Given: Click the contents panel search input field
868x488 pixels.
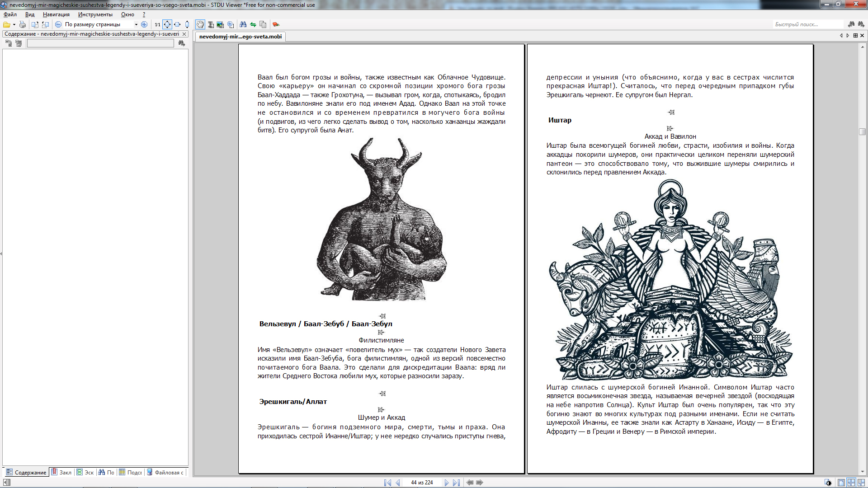Looking at the screenshot, I should (100, 43).
